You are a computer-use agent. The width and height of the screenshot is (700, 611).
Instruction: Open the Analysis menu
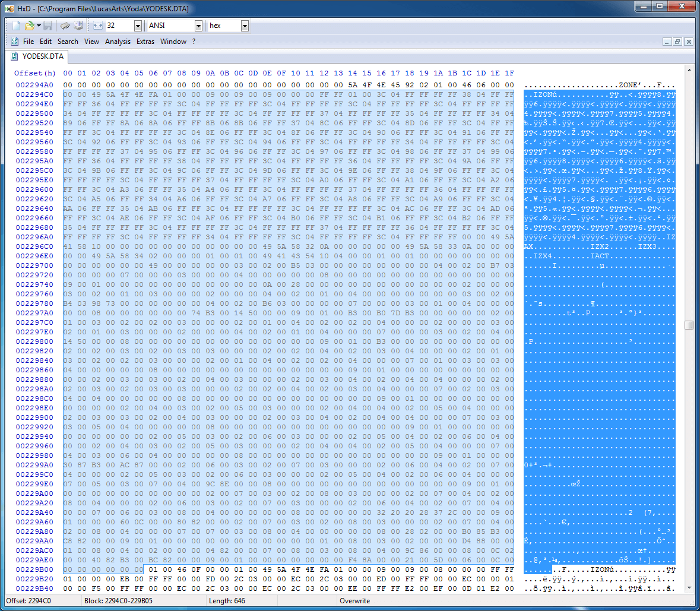click(x=118, y=42)
